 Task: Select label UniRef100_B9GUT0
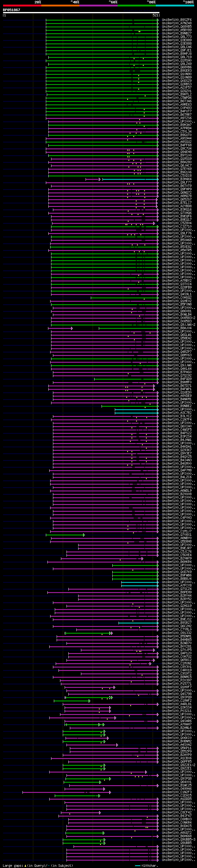[177, 135]
